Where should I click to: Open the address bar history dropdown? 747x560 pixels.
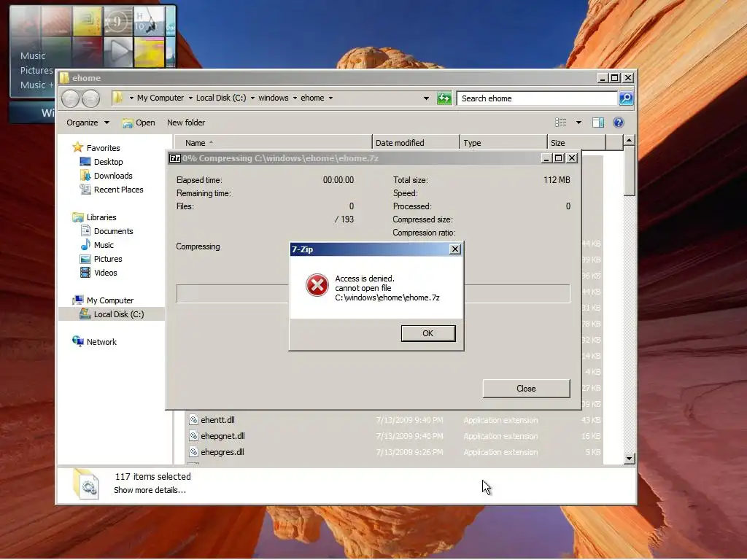[426, 98]
